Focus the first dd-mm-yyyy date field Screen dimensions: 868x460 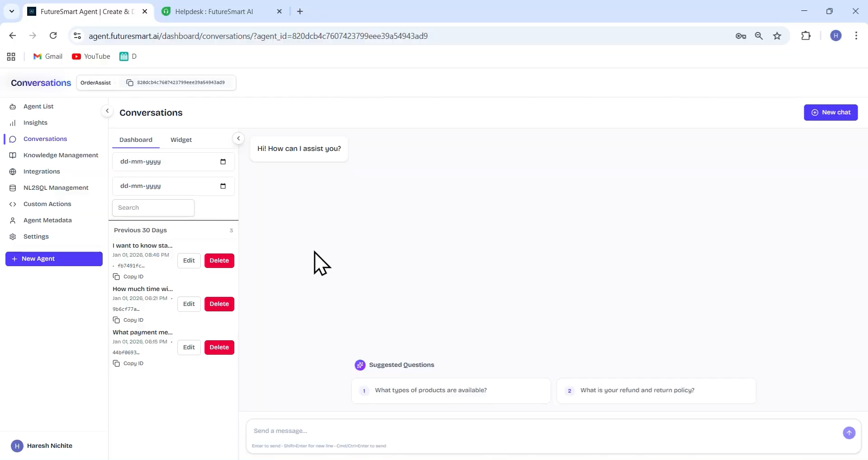(x=173, y=162)
